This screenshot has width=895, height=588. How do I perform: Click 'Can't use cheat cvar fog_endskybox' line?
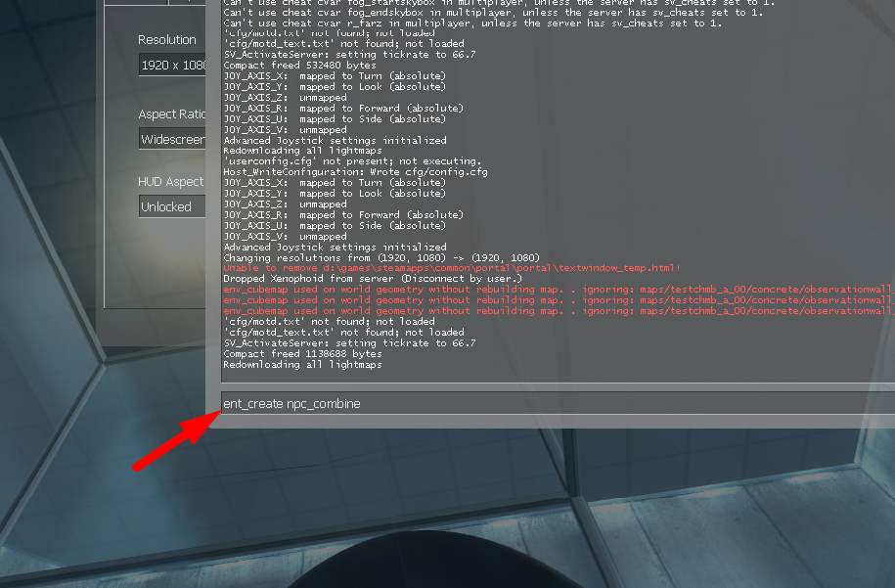pyautogui.click(x=493, y=13)
